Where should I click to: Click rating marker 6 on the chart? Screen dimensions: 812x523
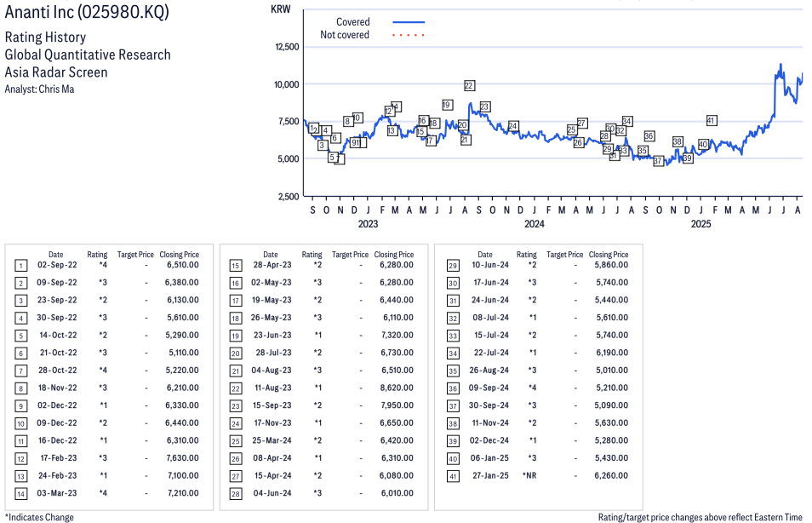tap(335, 138)
